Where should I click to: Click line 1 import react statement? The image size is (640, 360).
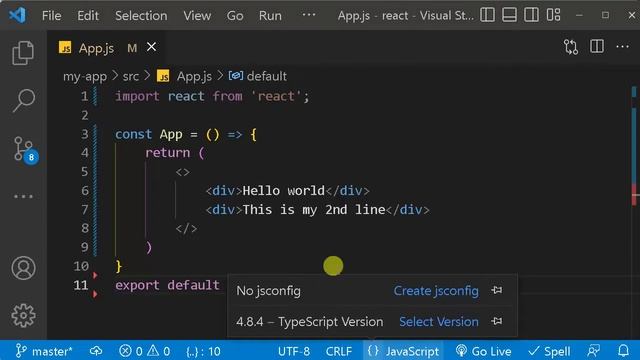(212, 96)
